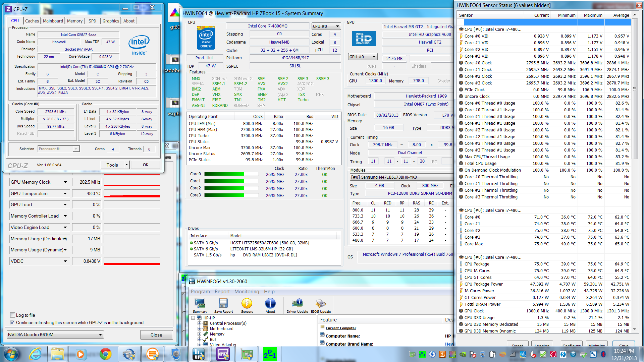644x362 pixels.
Task: Switch to the Mainboard tab in CPU-Z
Action: click(x=53, y=21)
